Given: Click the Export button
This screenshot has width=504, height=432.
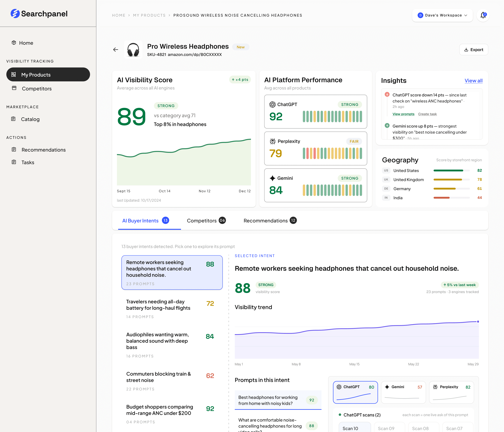Looking at the screenshot, I should 474,50.
